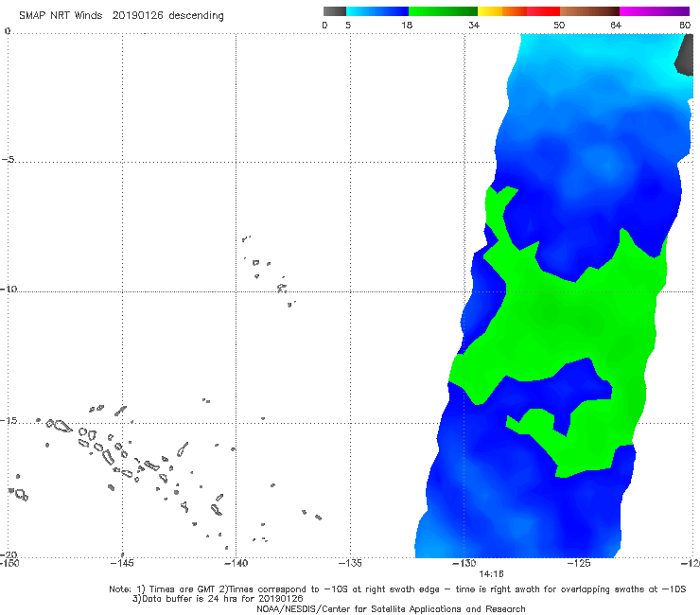This screenshot has height=615, width=700.
Task: Click the longitude label '-135'
Action: [350, 563]
